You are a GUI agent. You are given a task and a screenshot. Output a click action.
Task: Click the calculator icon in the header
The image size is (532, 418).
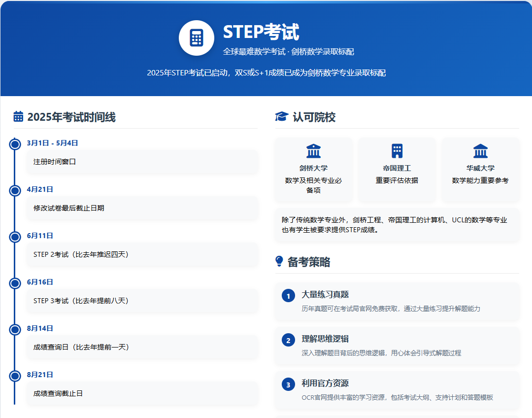pos(196,38)
